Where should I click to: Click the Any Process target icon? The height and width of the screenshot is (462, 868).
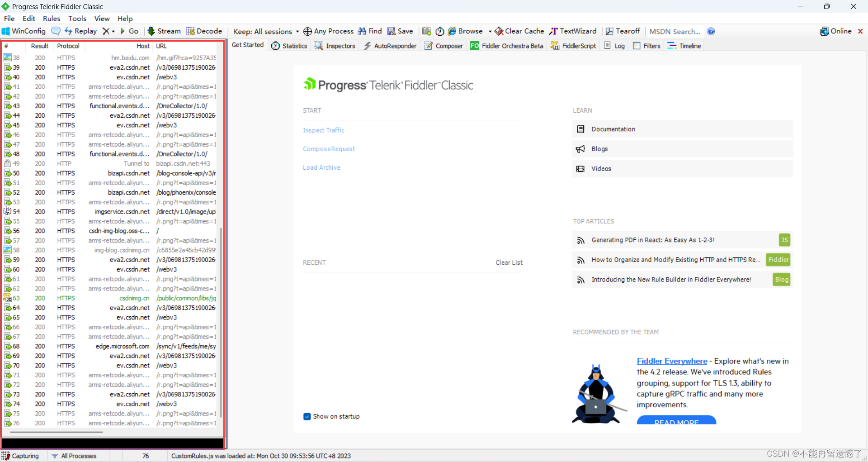(x=307, y=31)
